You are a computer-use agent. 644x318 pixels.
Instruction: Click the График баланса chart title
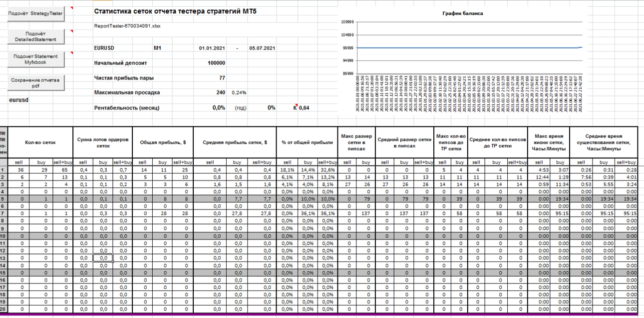click(462, 13)
